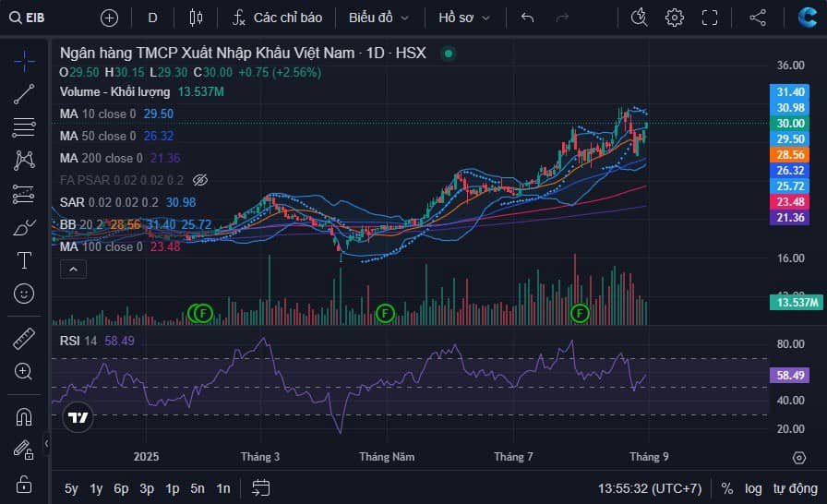Click the 58.49 RSI value label

[x=789, y=376]
